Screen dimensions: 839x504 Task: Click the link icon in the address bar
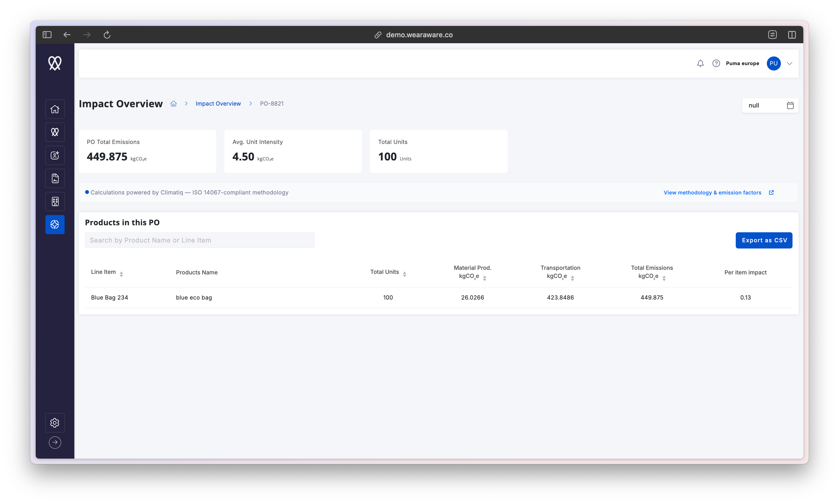[378, 35]
